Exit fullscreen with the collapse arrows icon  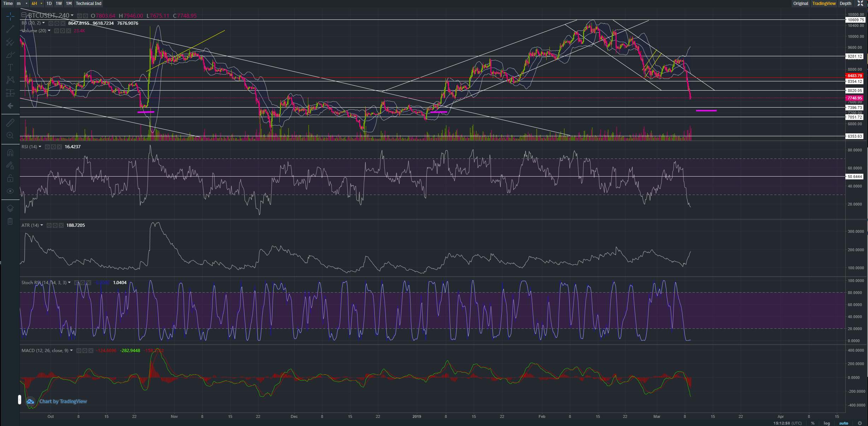(x=860, y=4)
